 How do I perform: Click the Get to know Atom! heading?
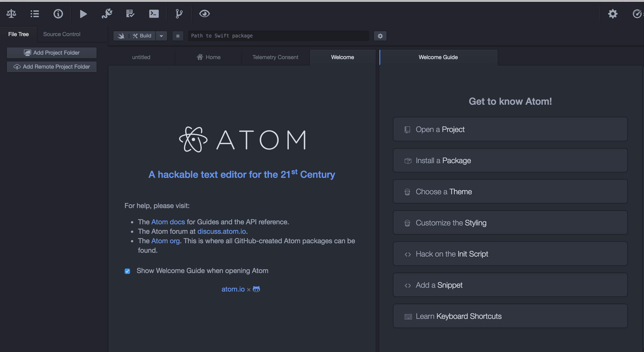tap(510, 102)
